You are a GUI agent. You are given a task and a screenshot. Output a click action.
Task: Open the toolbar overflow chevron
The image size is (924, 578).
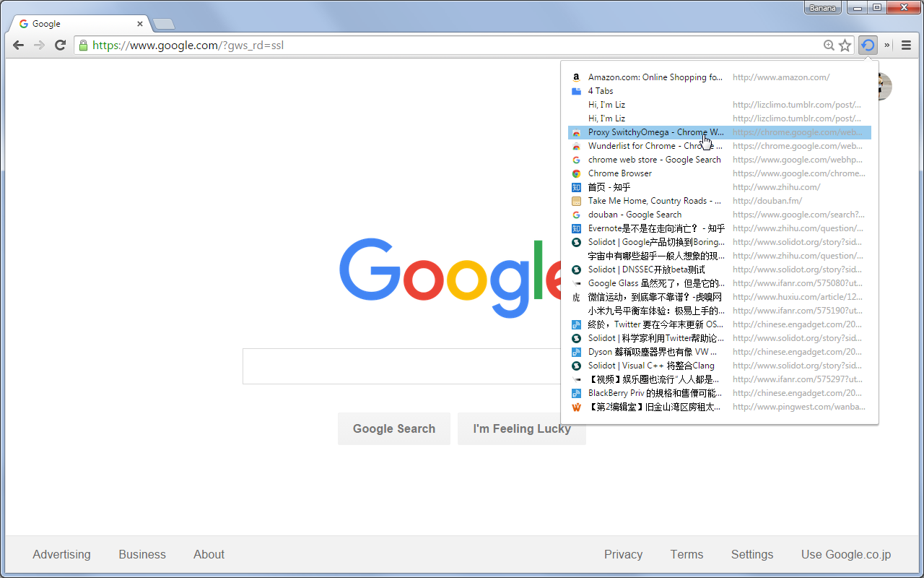pyautogui.click(x=887, y=45)
